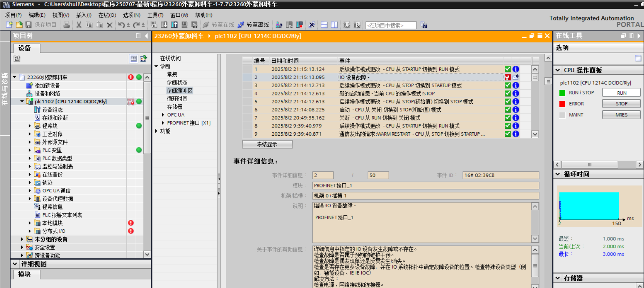Viewport: 644px width, 288px height.
Task: Click the 冻结显示 freeze display button
Action: click(x=267, y=145)
